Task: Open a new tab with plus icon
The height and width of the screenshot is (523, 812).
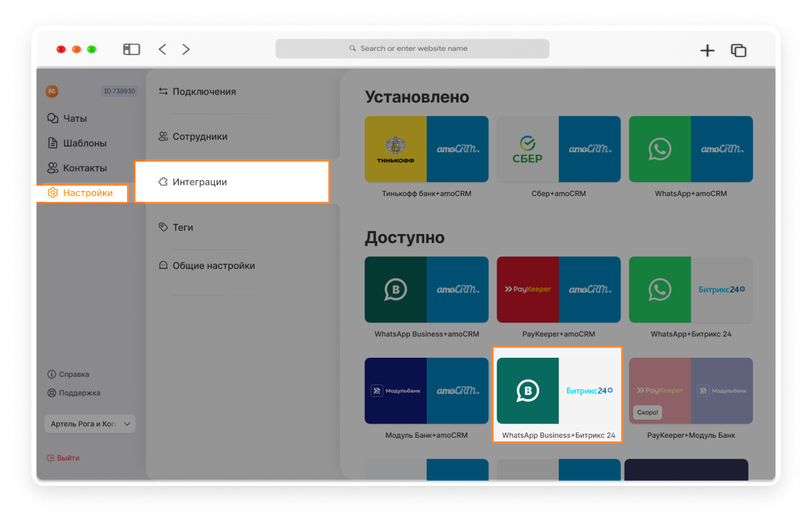Action: pyautogui.click(x=707, y=50)
